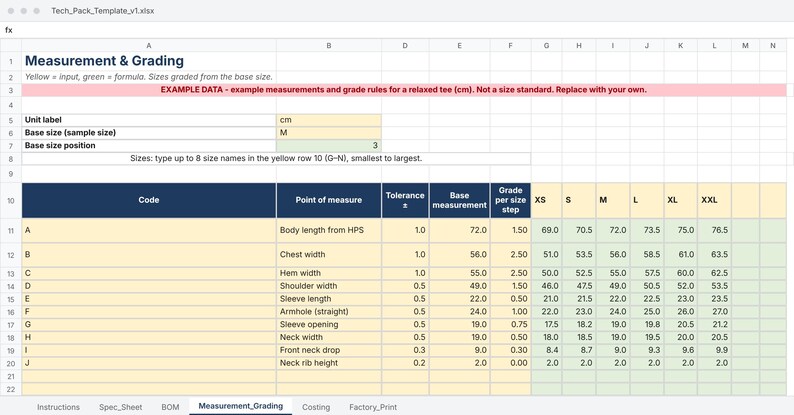Switch to Factory_Print tab

pyautogui.click(x=373, y=407)
